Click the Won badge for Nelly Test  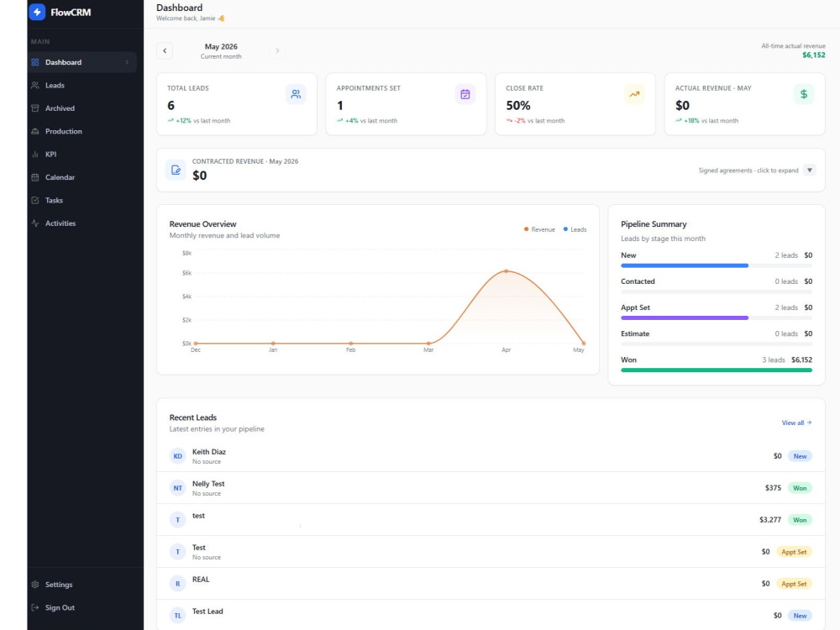[800, 488]
